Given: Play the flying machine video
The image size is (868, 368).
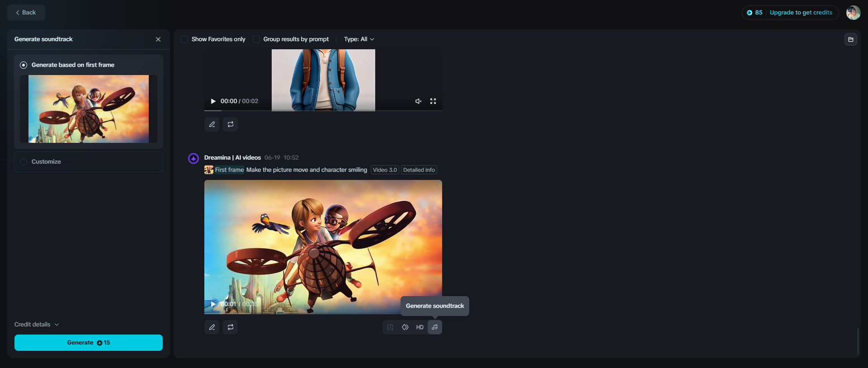Looking at the screenshot, I should pos(213,304).
